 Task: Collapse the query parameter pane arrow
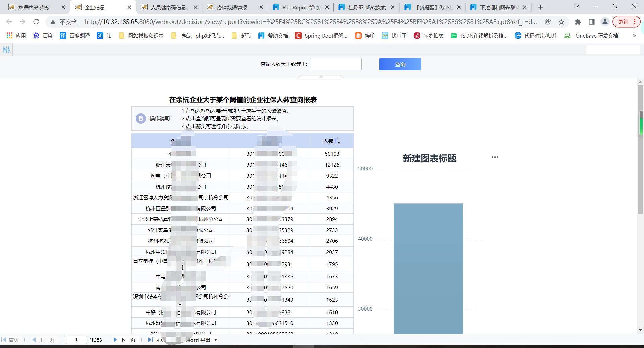tap(321, 77)
